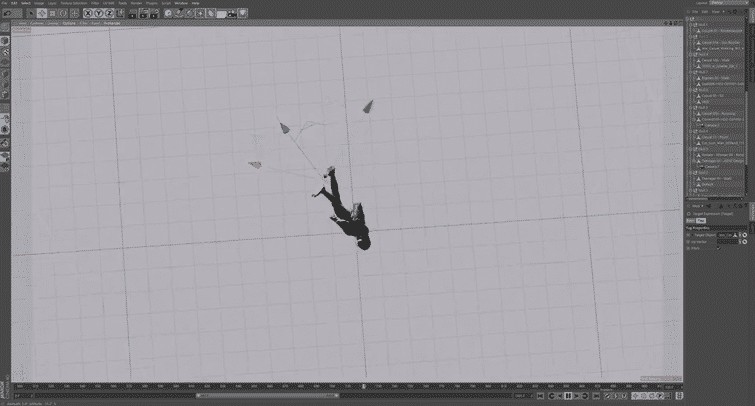Open viewport Options menu
Image resolution: width=755 pixels, height=406 pixels.
point(69,23)
